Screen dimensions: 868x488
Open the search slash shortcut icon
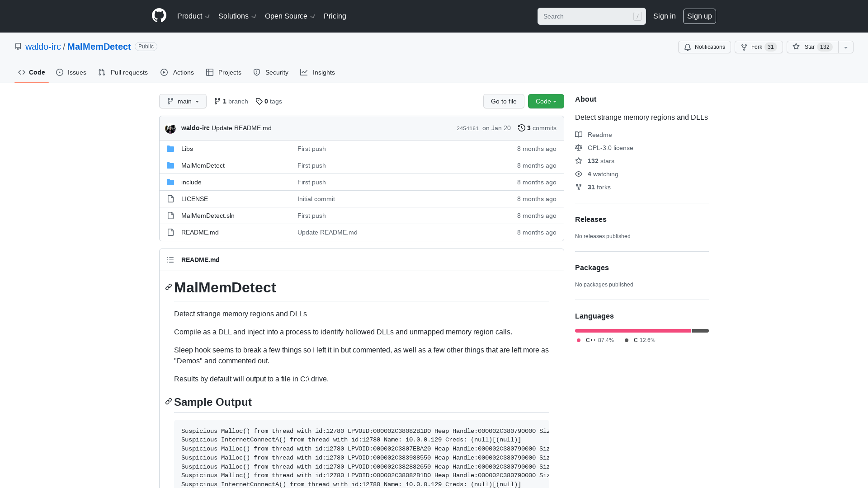click(x=637, y=16)
